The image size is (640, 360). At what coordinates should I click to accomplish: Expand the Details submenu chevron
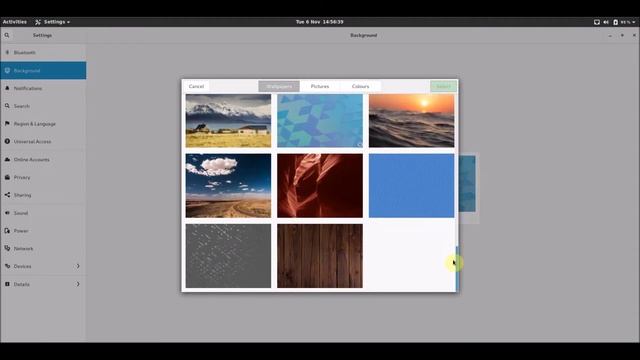click(x=78, y=284)
